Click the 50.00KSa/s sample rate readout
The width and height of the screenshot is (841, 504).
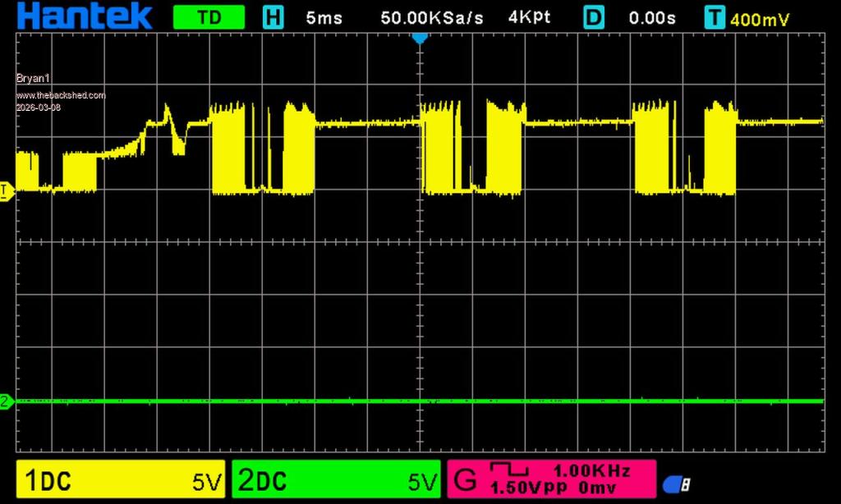[x=431, y=18]
